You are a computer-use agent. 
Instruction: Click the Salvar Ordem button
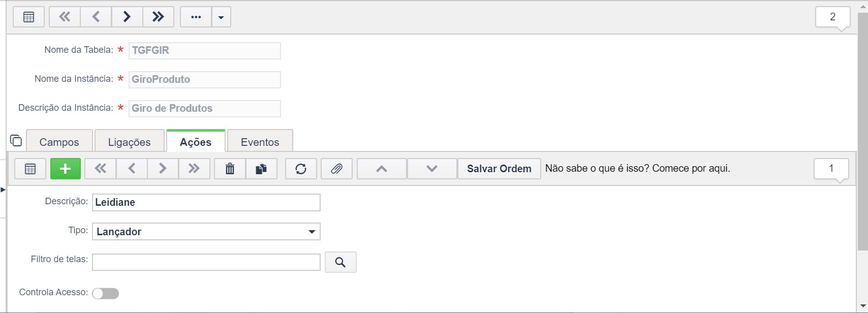(x=499, y=169)
